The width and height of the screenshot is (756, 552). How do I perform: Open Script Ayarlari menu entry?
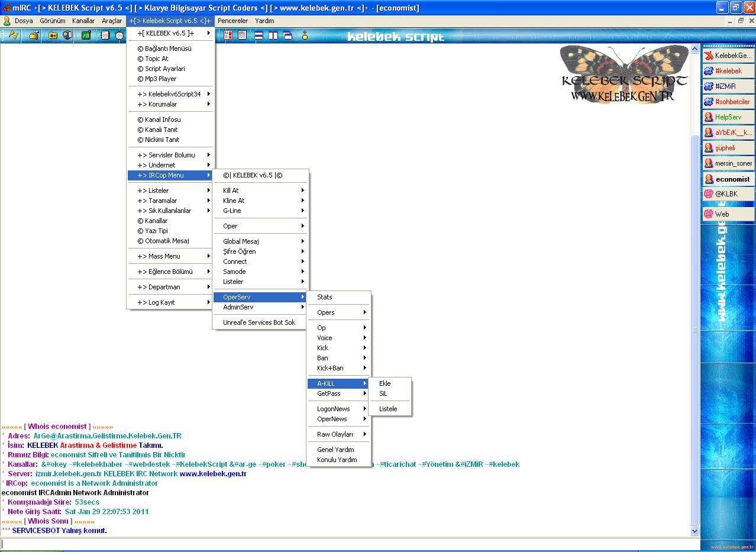point(171,69)
